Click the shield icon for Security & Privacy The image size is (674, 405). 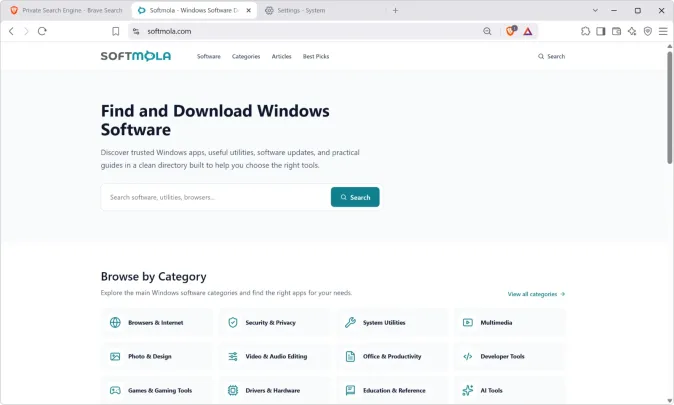pyautogui.click(x=233, y=322)
